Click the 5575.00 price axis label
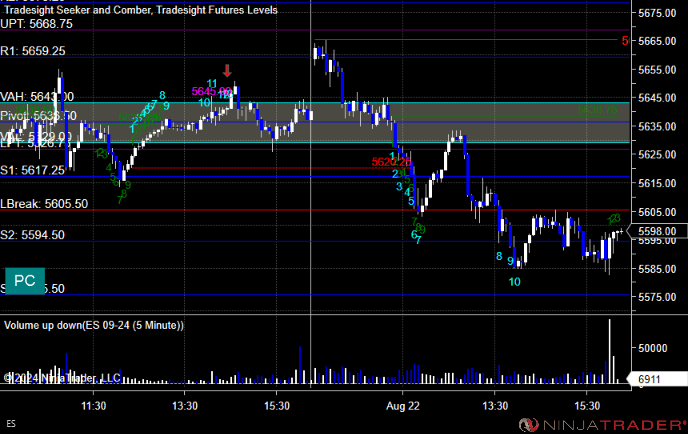This screenshot has height=434, width=688. 657,297
